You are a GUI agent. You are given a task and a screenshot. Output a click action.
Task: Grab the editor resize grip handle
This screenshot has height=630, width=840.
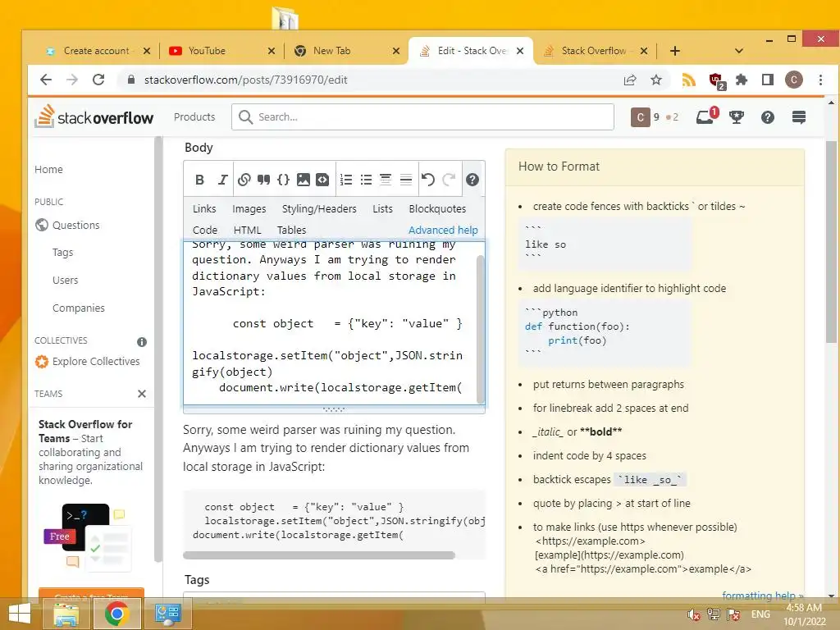[x=335, y=410]
